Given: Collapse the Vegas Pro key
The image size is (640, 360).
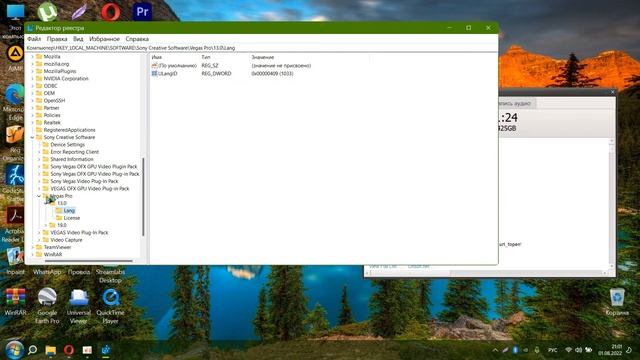Looking at the screenshot, I should (39, 196).
